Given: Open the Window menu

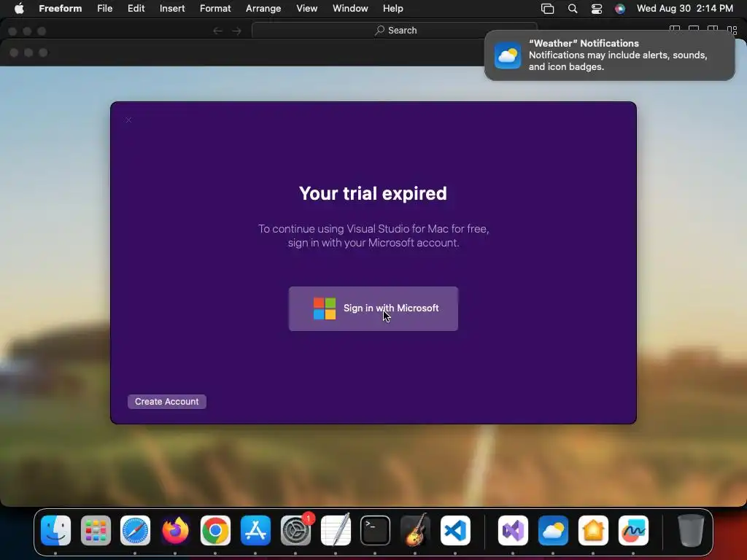Looking at the screenshot, I should [350, 9].
